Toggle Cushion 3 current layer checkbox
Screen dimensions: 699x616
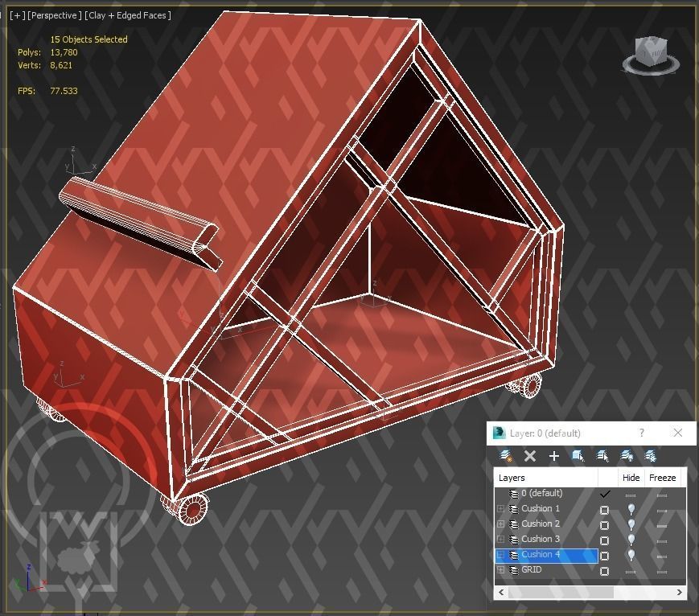click(605, 540)
